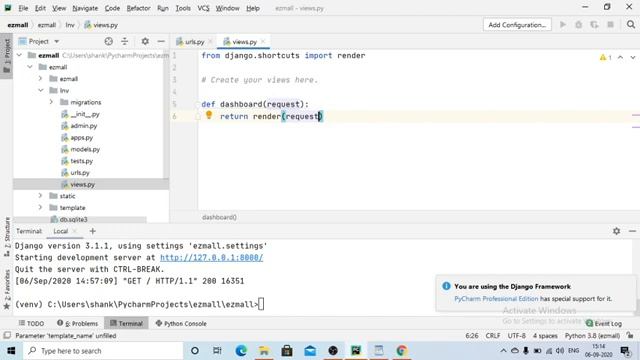The image size is (640, 360).
Task: Go to next highlighted error arrow
Action: click(633, 57)
